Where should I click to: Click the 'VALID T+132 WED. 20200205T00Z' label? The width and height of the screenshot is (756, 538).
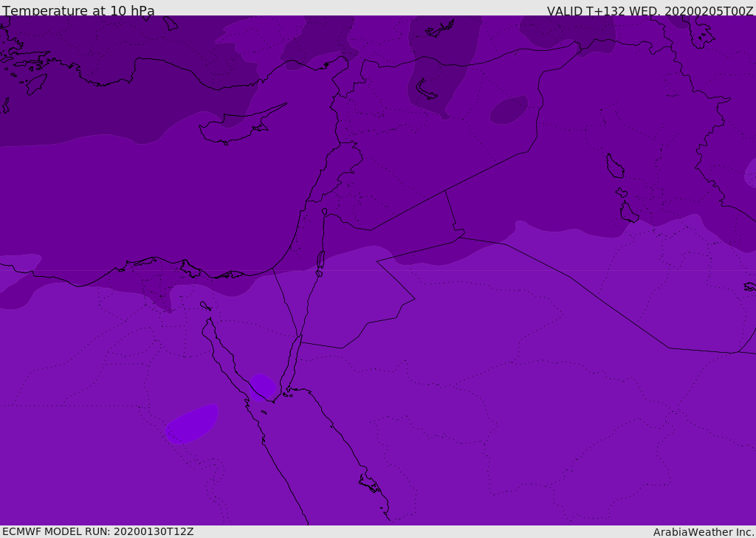[650, 11]
